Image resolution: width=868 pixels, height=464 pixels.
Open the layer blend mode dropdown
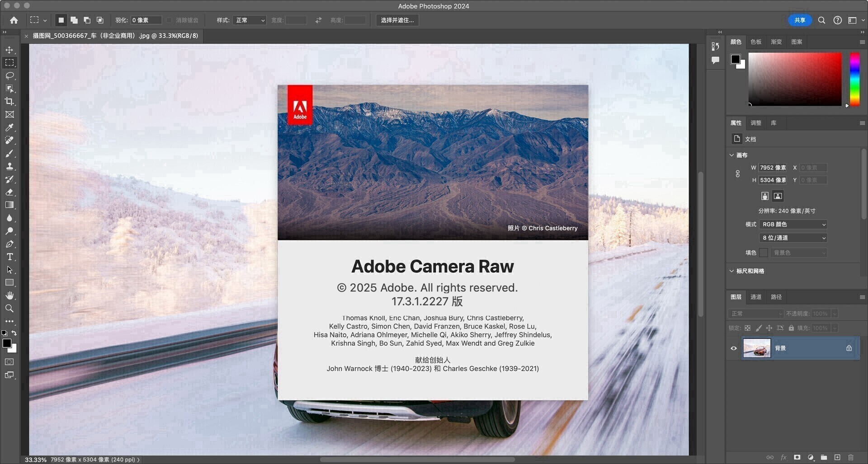click(756, 313)
